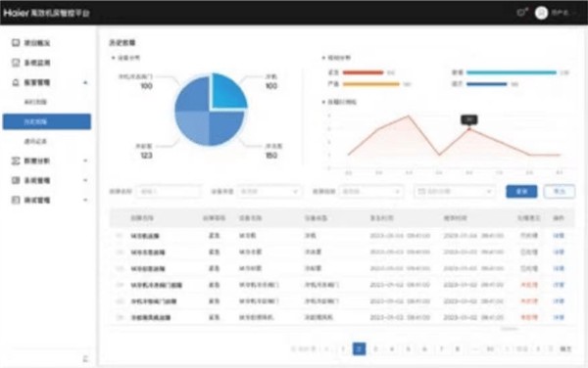Open the user avatar in the header
Image resolution: width=588 pixels, height=368 pixels.
tap(541, 13)
